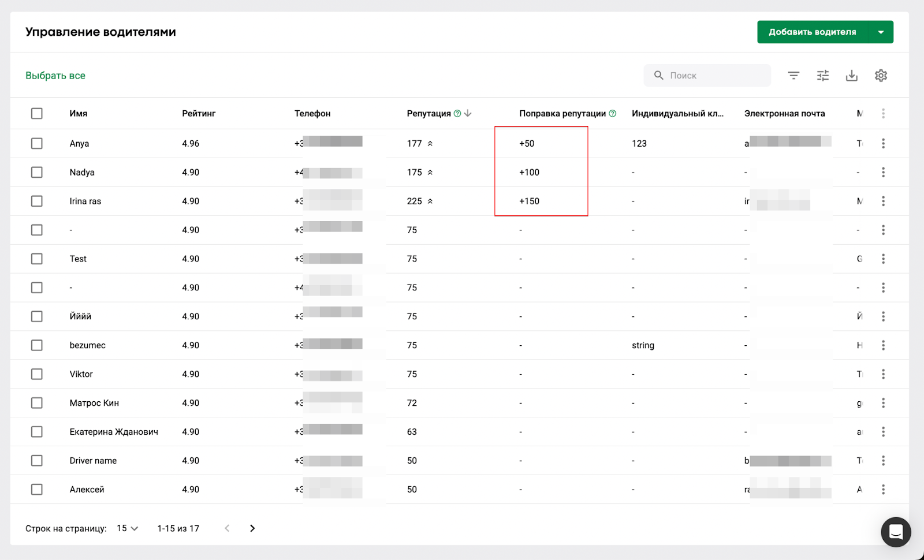Click the +100 reputation adjustment value
This screenshot has height=560, width=924.
pyautogui.click(x=529, y=173)
